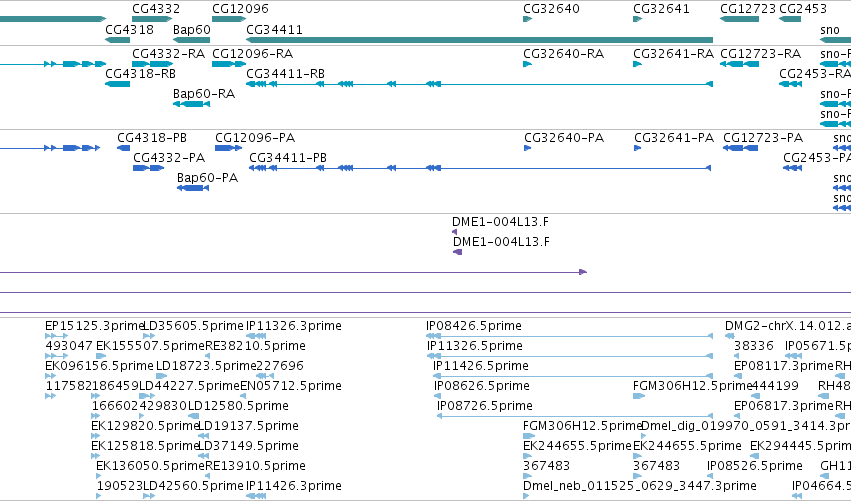Click the RE38210.5prime EST label
Image resolution: width=851 pixels, height=501 pixels.
tap(255, 346)
